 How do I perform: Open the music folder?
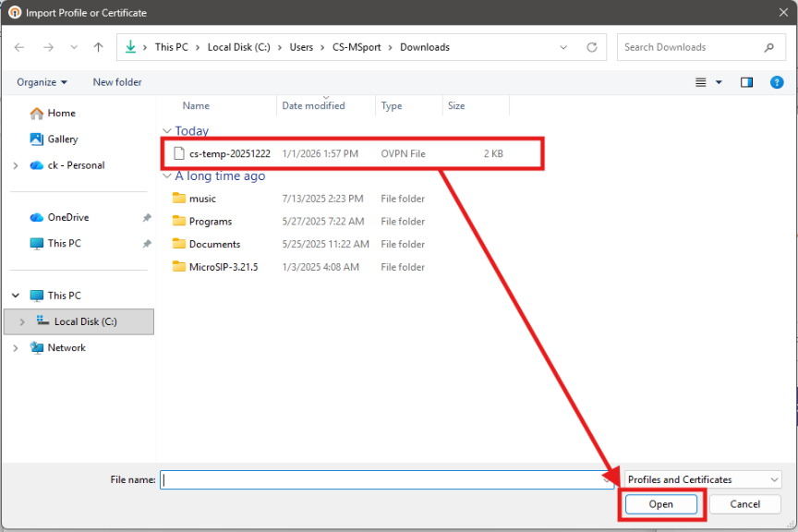coord(202,199)
